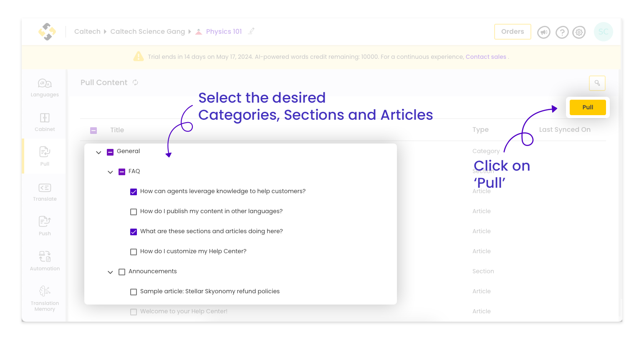Screen dimensions: 644x340
Task: Click the search magnifier button
Action: (x=597, y=83)
